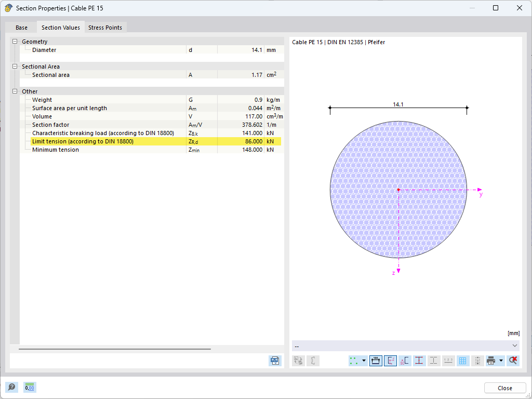Screen dimensions: 532x399
Task: Click the Cable PE 15 DIN EN 12385 heading
Action: pos(339,43)
